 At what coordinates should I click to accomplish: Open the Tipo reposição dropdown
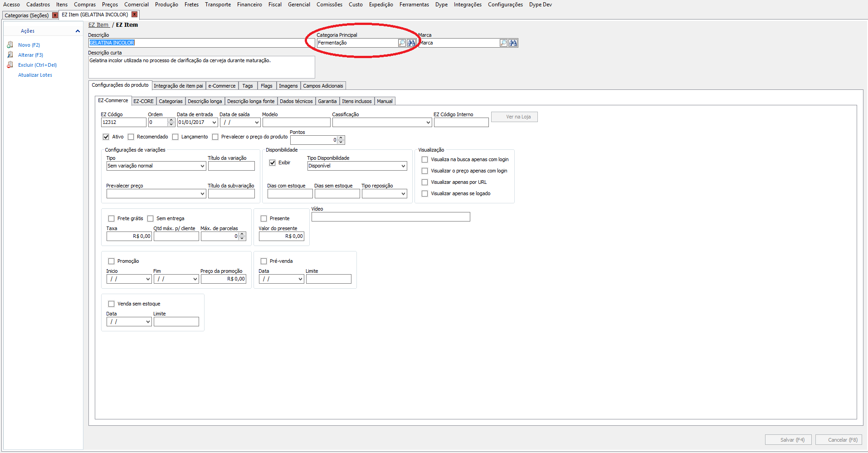pyautogui.click(x=403, y=194)
